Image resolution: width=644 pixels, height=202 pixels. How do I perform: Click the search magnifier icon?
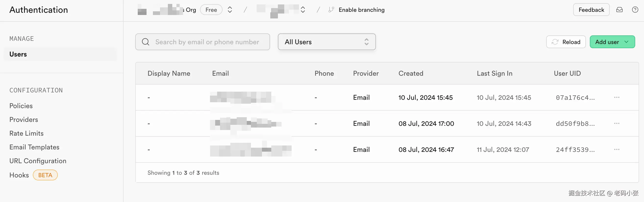(146, 42)
